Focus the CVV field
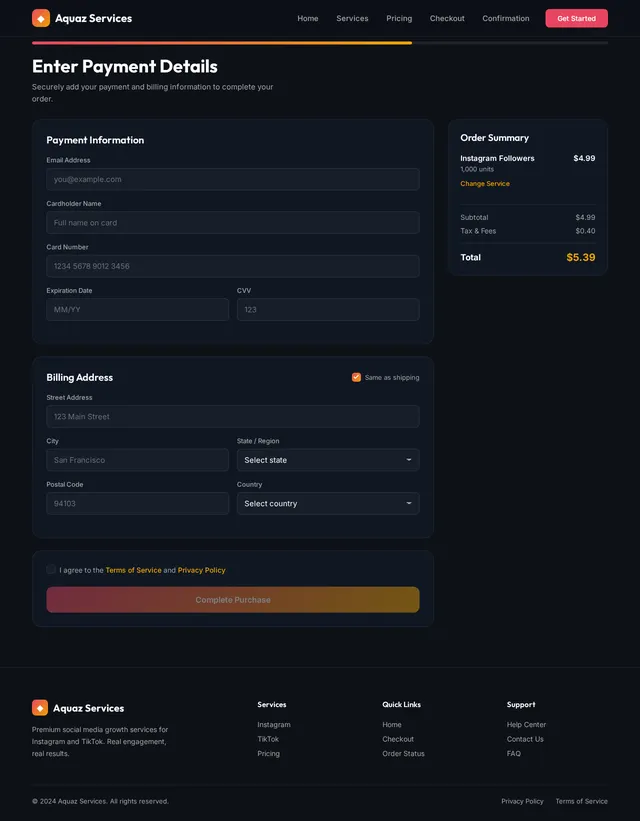Viewport: 640px width, 821px height. pos(328,310)
